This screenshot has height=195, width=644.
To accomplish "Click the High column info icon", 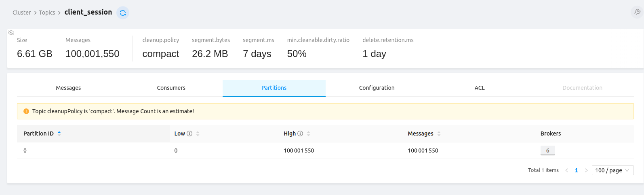I will coord(300,134).
